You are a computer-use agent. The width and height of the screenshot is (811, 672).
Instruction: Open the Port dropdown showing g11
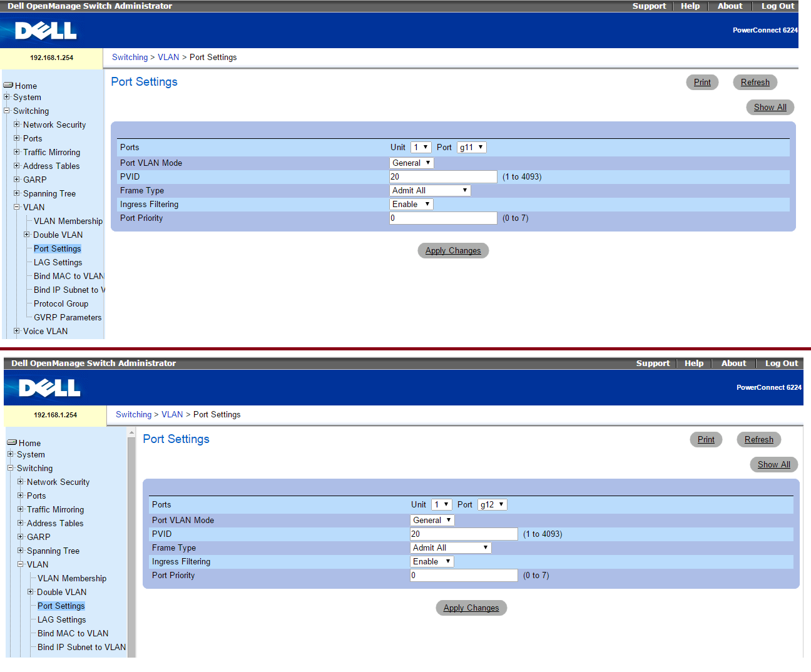pyautogui.click(x=472, y=148)
